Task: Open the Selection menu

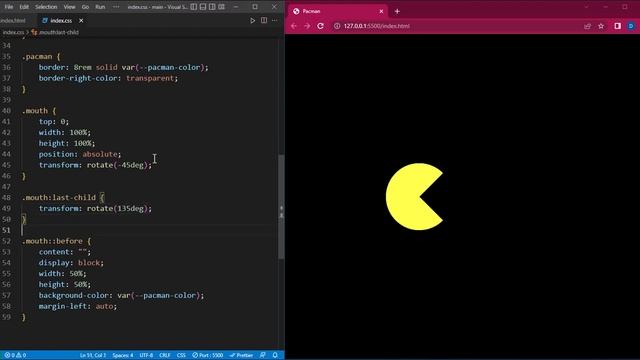Action: click(46, 7)
